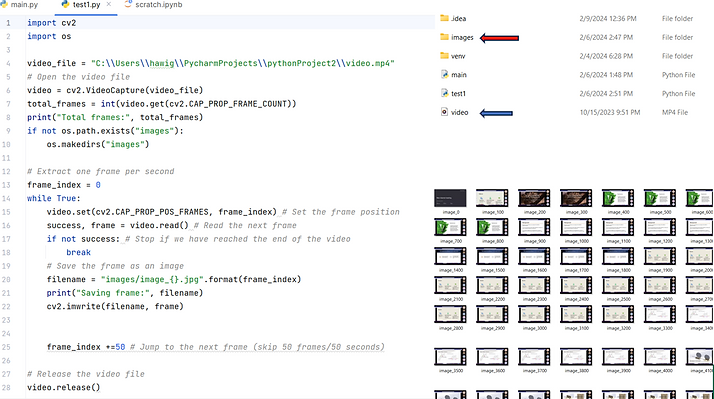Viewport: 714px width, 399px height.
Task: Click the 'break' keyword in the loop
Action: pos(78,252)
